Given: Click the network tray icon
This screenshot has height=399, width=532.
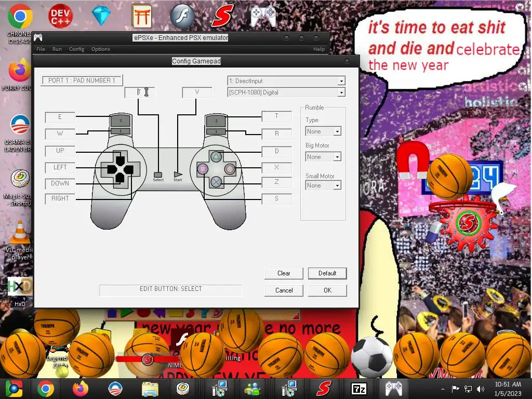Looking at the screenshot, I should 468,389.
